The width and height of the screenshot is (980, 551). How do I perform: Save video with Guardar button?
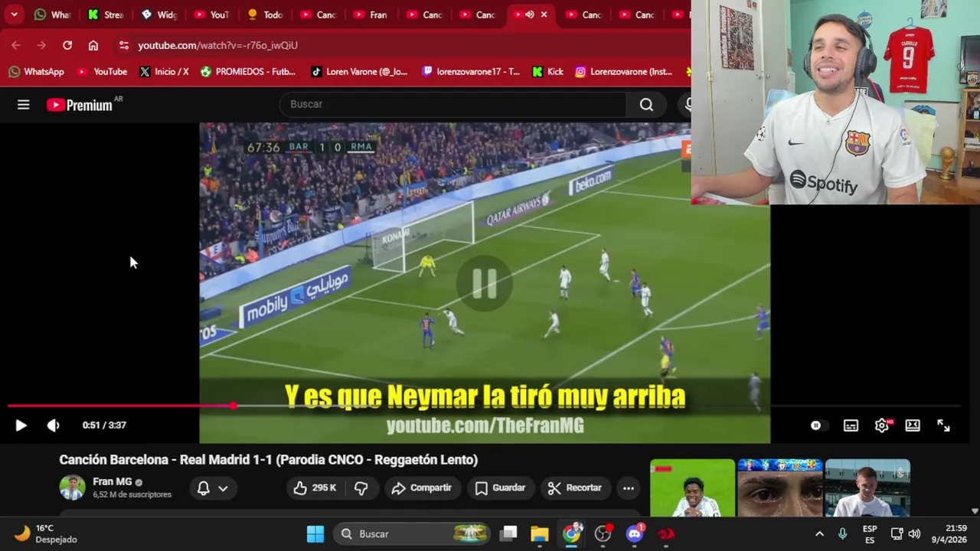tap(500, 487)
